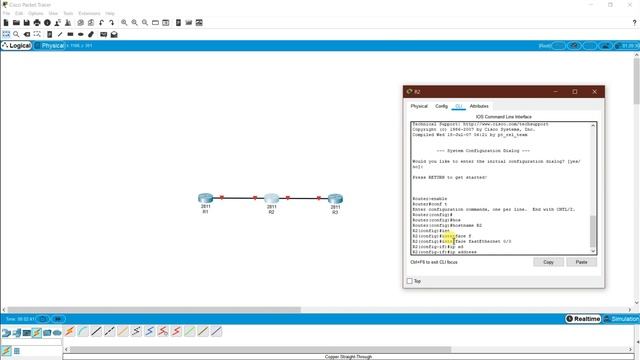Open the Options menu
The height and width of the screenshot is (360, 640).
pyautogui.click(x=36, y=13)
